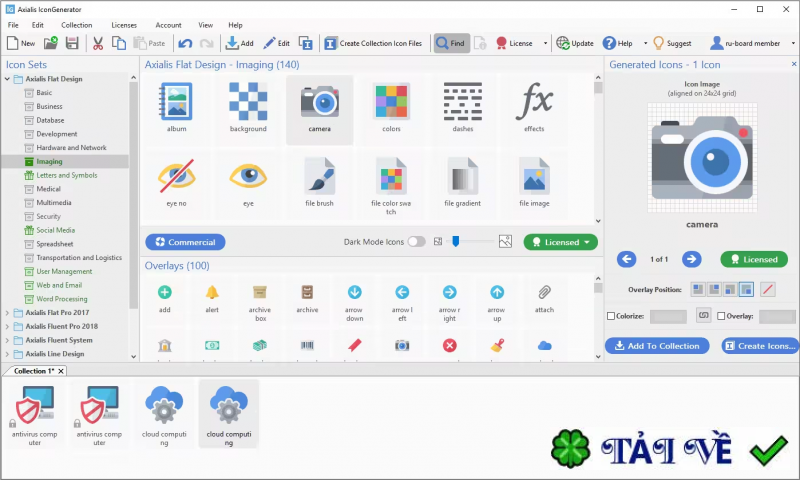Expand Axialis Line Design set
The height and width of the screenshot is (480, 800).
click(7, 354)
